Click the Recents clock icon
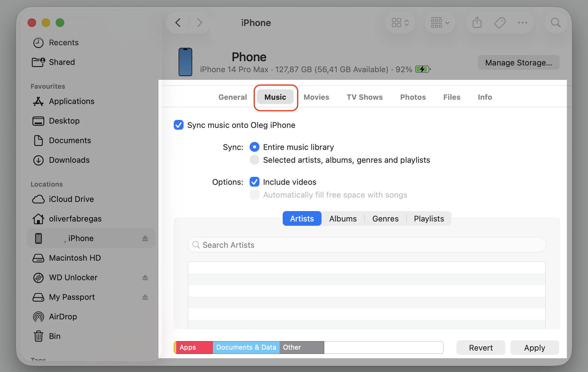 point(38,43)
